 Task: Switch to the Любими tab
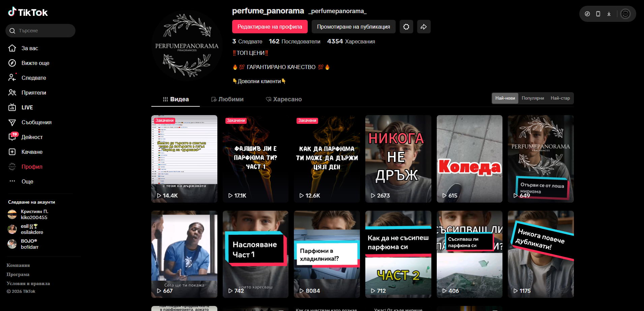(x=227, y=99)
